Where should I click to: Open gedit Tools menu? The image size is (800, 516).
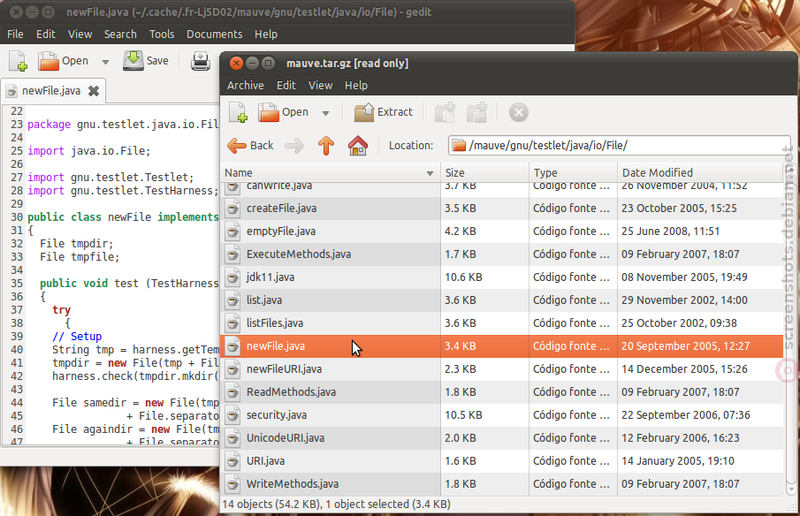(162, 34)
